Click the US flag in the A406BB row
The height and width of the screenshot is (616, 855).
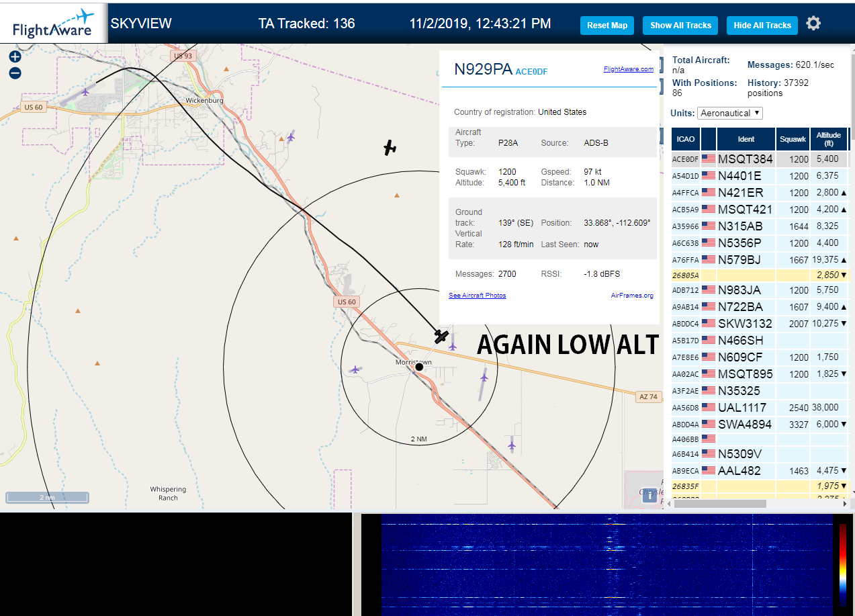click(709, 439)
